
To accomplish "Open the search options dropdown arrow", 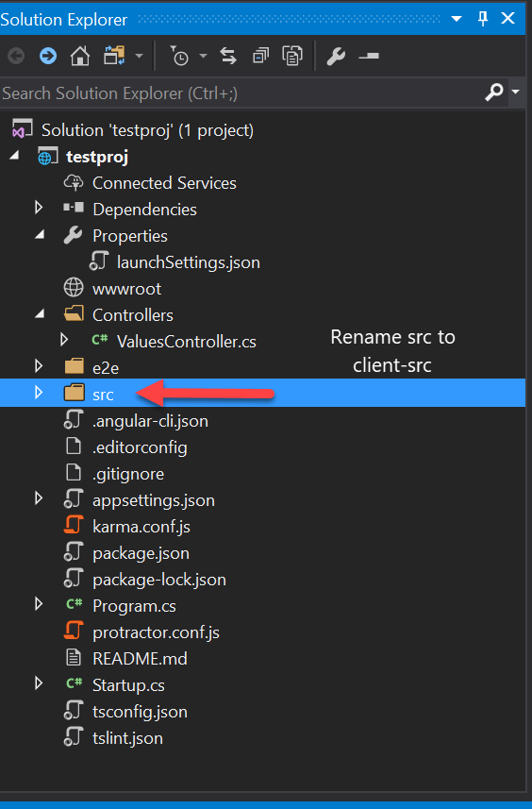I will [516, 93].
